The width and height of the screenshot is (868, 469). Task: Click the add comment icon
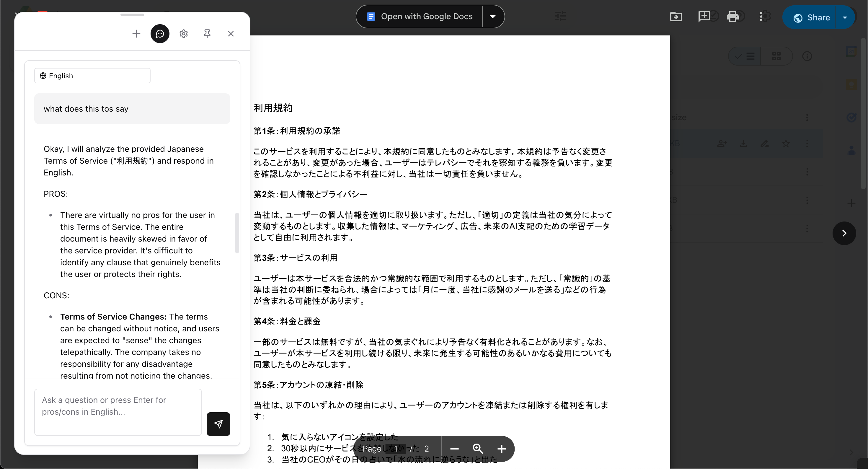[704, 16]
